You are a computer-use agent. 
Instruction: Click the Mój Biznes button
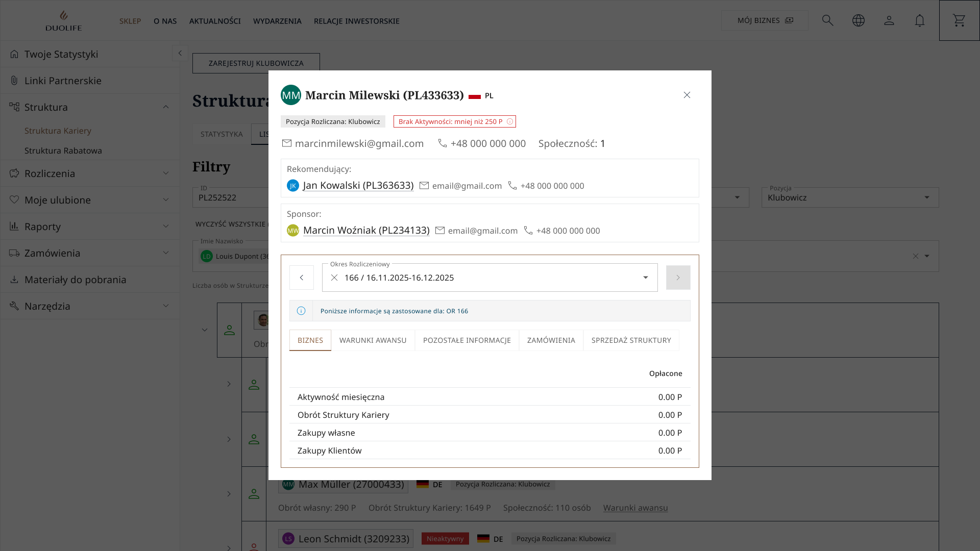[764, 20]
